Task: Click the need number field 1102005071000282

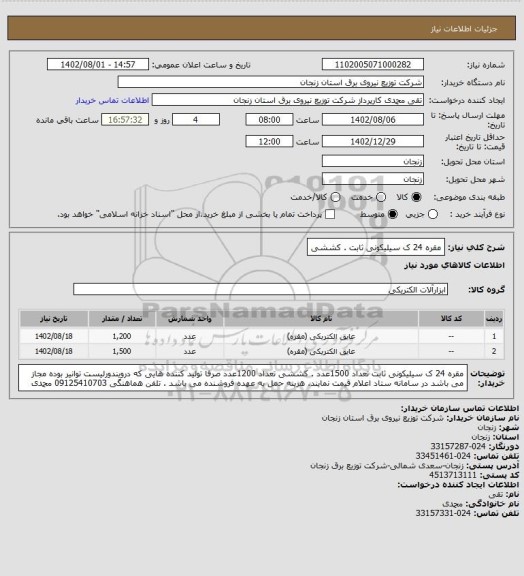Action: point(373,64)
